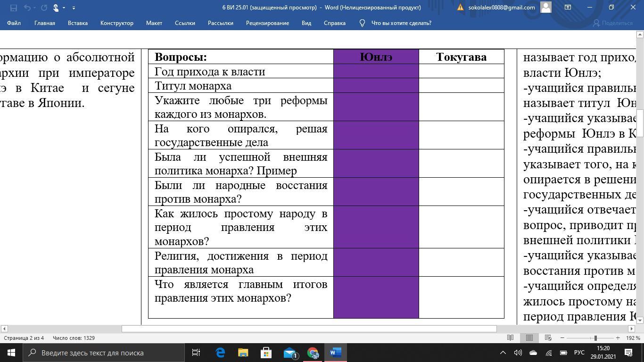
Task: Click the 'Титул монарха' row text
Action: tap(193, 86)
